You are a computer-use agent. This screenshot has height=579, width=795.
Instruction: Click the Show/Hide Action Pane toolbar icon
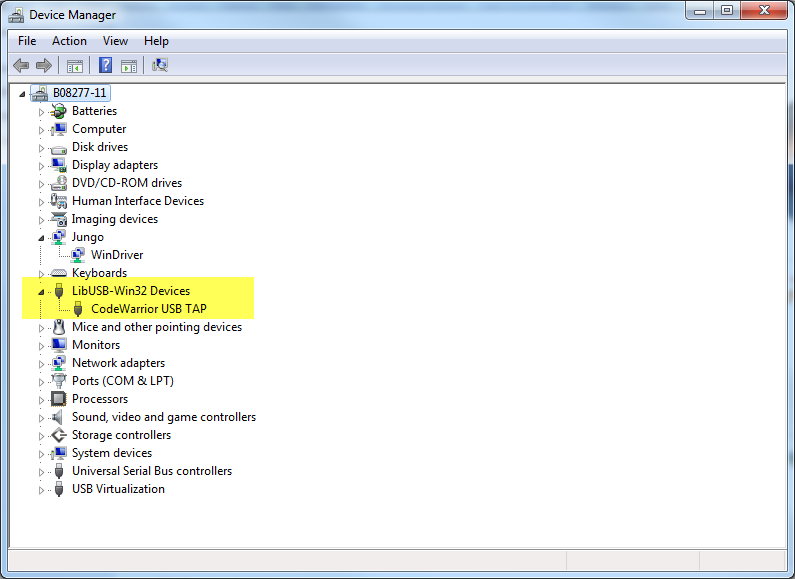(129, 65)
